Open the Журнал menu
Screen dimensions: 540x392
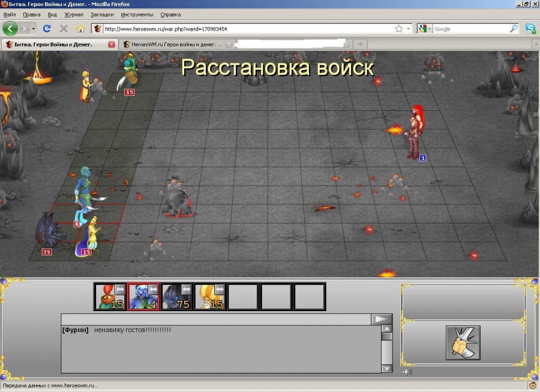tap(74, 14)
